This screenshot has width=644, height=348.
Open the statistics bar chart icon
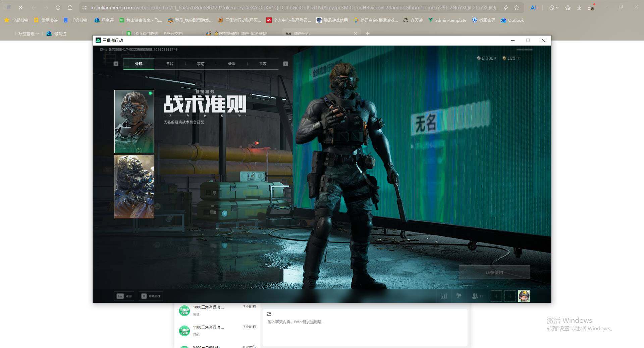444,296
